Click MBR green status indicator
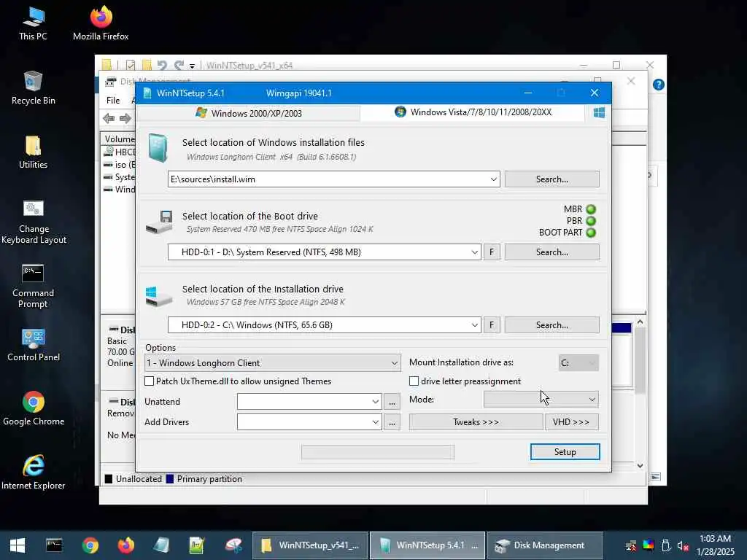747x560 pixels. tap(591, 209)
